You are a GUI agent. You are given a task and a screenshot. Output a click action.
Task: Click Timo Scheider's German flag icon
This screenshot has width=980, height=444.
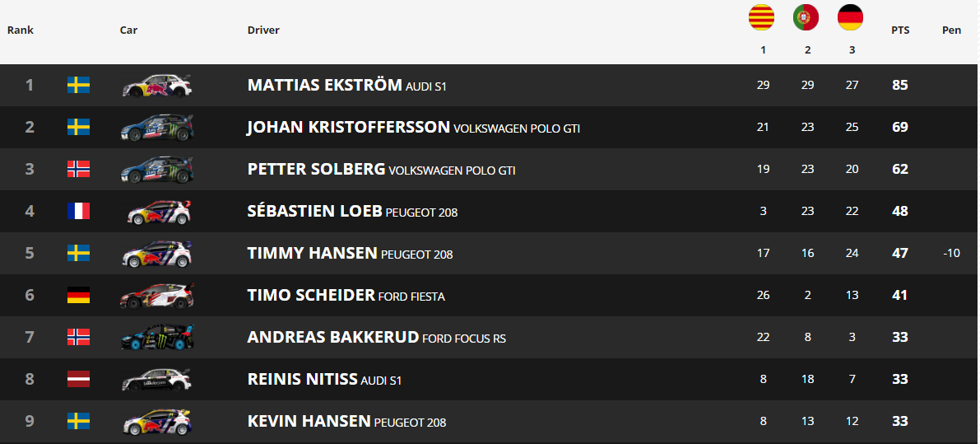(79, 295)
